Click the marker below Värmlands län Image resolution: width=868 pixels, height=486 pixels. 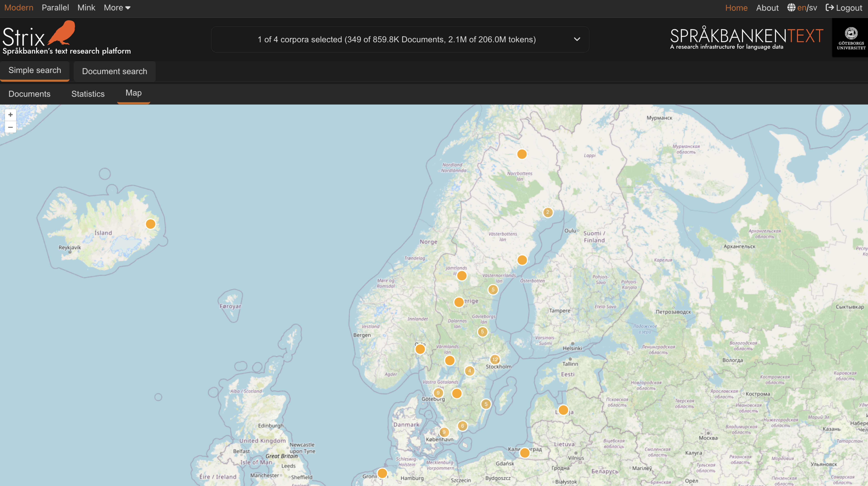pos(450,360)
